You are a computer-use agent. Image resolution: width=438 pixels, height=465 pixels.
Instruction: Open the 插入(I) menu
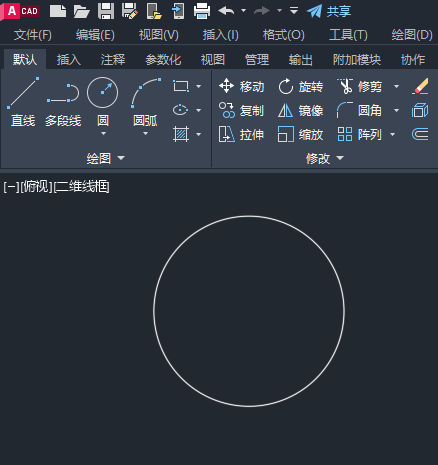click(221, 35)
